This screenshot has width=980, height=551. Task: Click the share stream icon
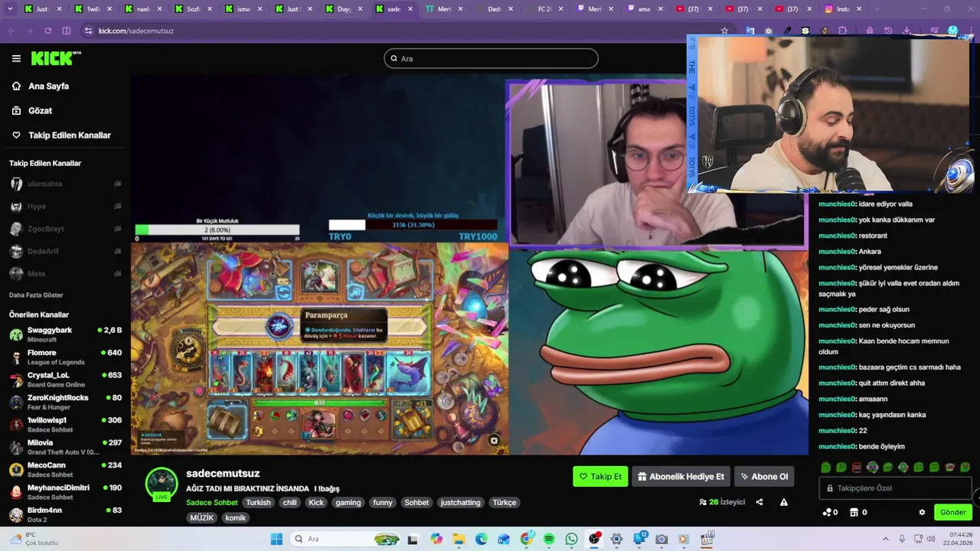(x=759, y=502)
